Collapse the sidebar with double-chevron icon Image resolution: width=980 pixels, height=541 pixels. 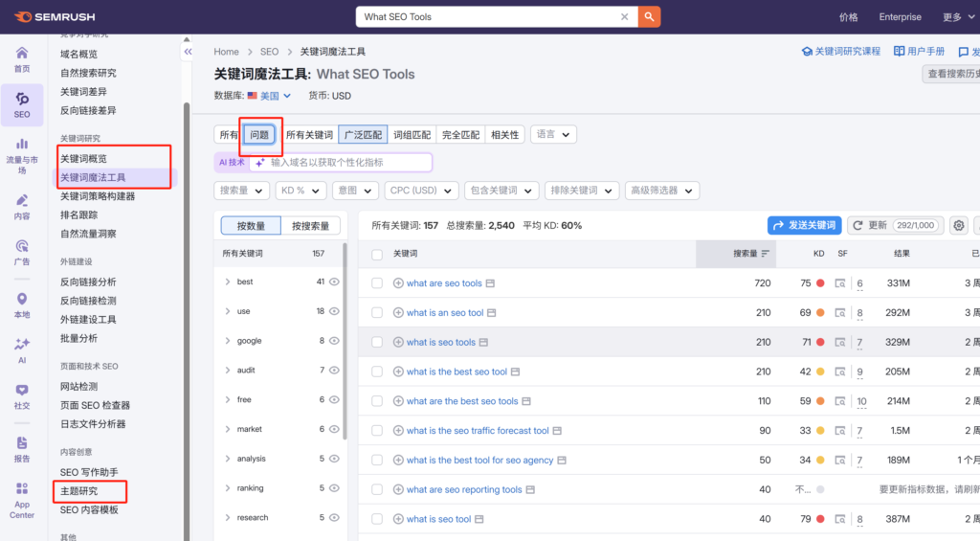coord(188,52)
